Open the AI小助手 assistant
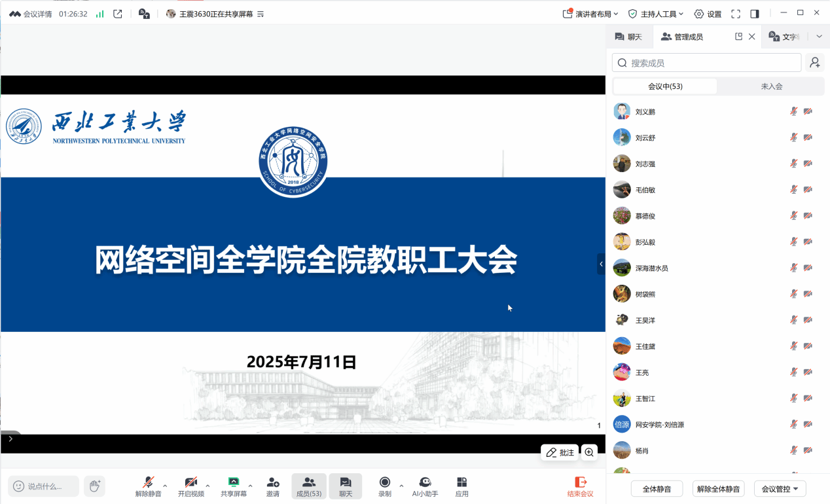This screenshot has height=504, width=830. coord(425,486)
